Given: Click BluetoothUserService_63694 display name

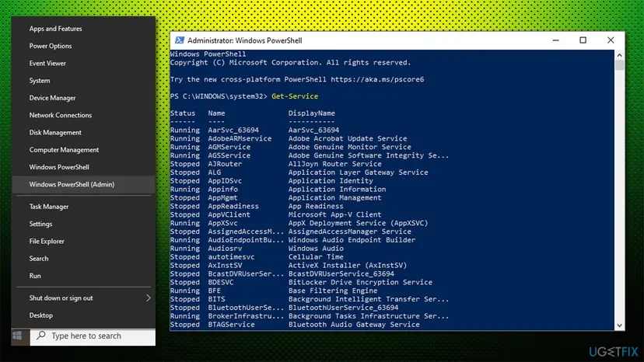Looking at the screenshot, I should click(343, 308).
